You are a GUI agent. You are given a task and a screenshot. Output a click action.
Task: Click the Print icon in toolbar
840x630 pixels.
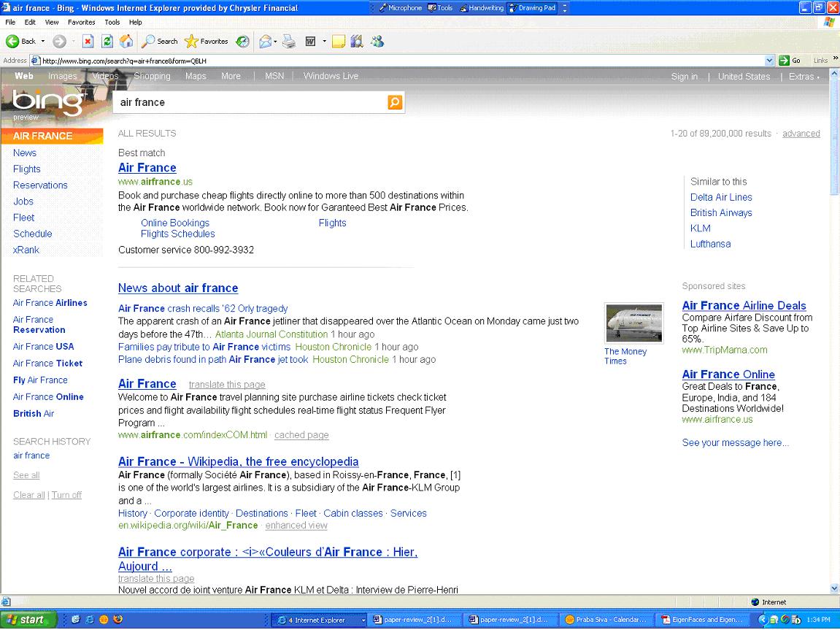tap(289, 42)
